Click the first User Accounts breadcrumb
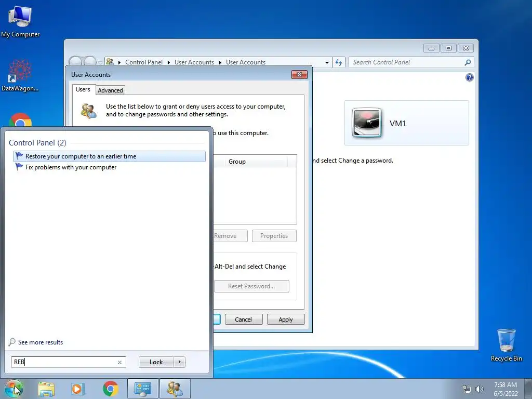Screen dimensions: 532x399 194,62
